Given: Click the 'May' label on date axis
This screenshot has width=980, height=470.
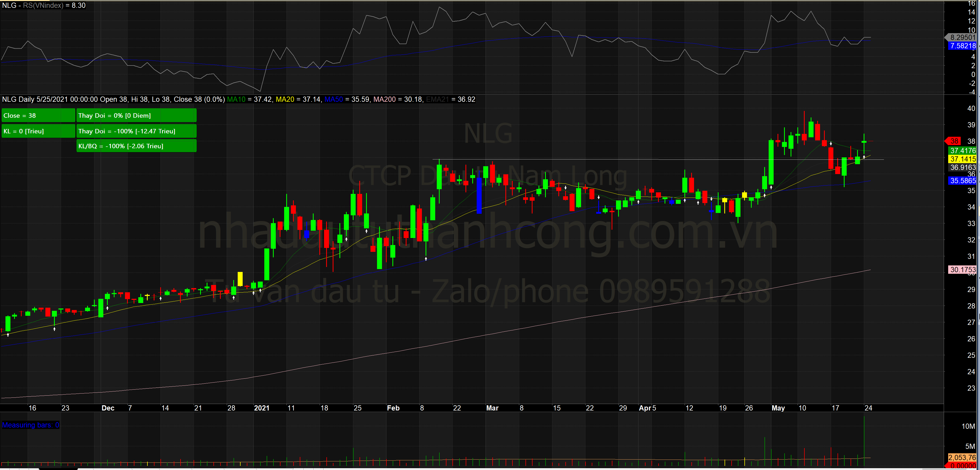Looking at the screenshot, I should [x=778, y=408].
